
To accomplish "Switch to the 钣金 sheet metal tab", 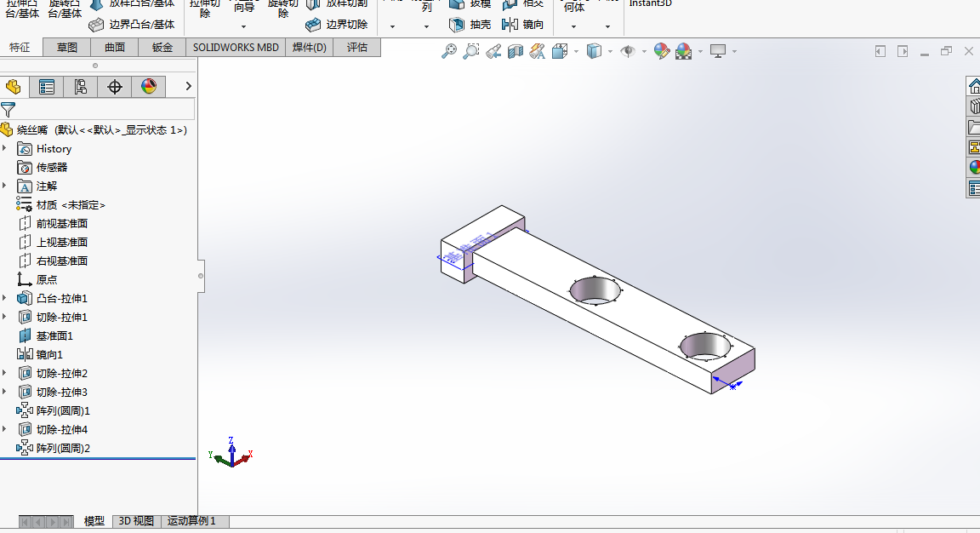I will [x=162, y=48].
